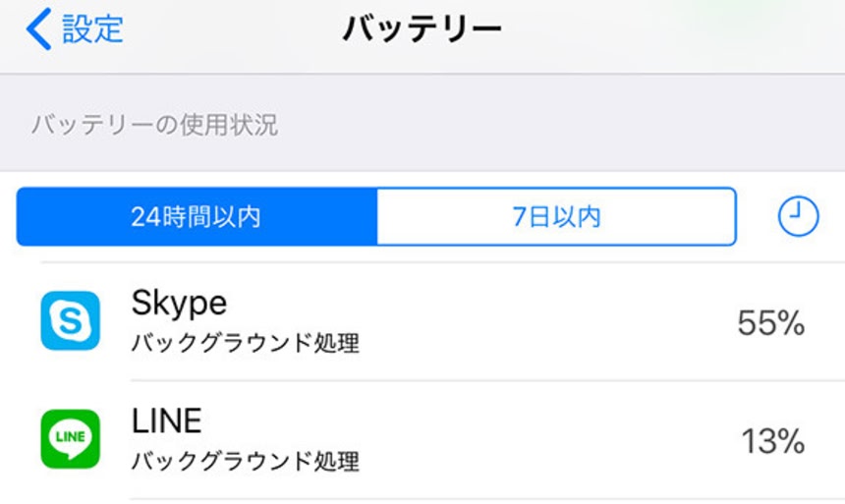Switch to the 7日以内 tab
845x504 pixels.
(x=556, y=216)
